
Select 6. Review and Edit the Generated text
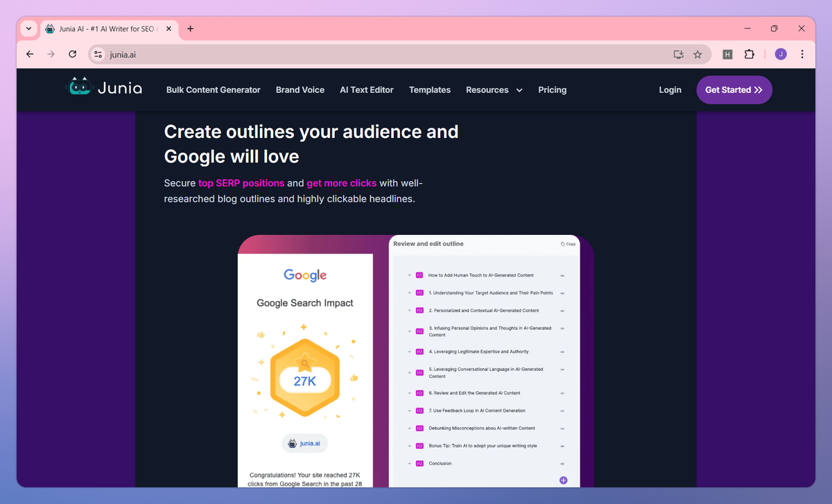point(474,393)
